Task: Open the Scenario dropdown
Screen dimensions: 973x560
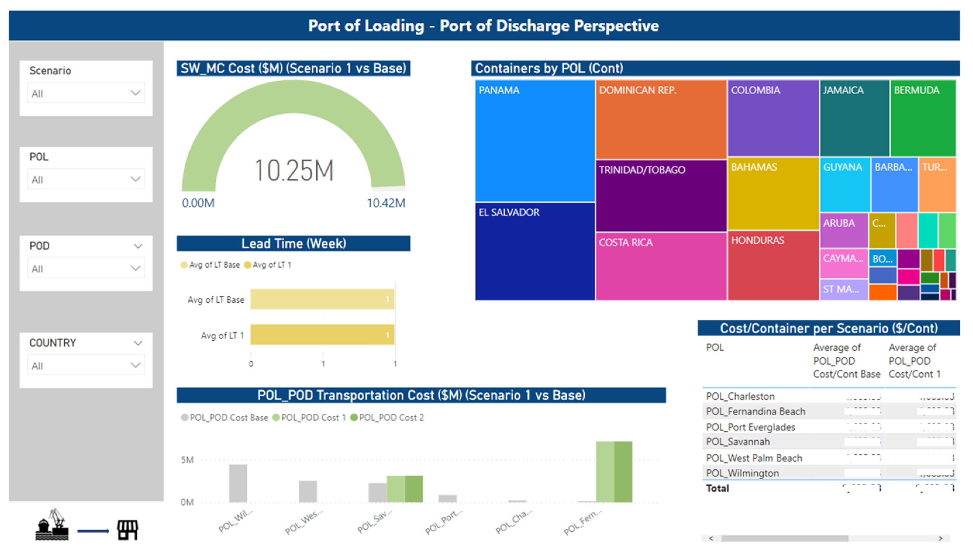Action: [86, 93]
